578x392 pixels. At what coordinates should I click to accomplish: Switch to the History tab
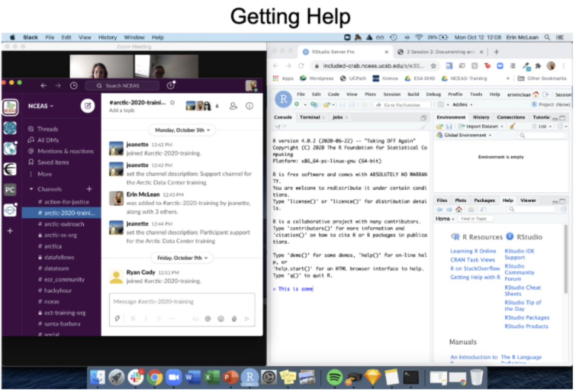481,118
